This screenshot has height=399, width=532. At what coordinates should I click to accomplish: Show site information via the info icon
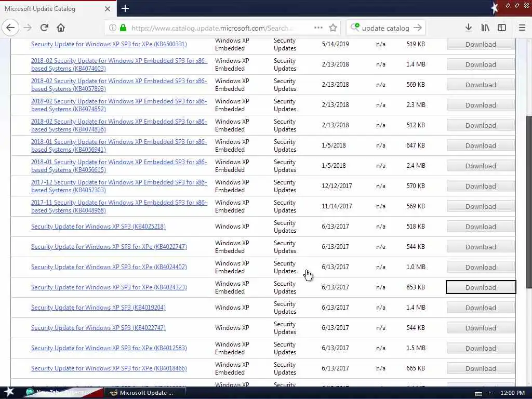pyautogui.click(x=112, y=28)
